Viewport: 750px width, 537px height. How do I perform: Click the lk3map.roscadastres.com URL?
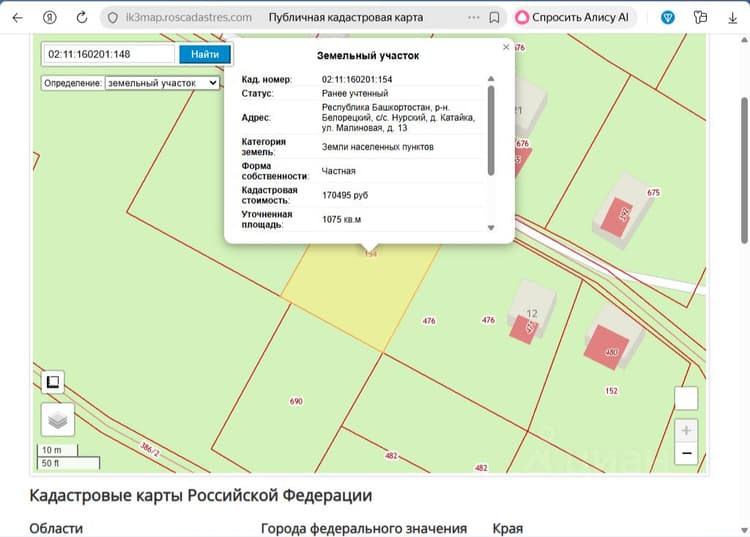point(188,18)
